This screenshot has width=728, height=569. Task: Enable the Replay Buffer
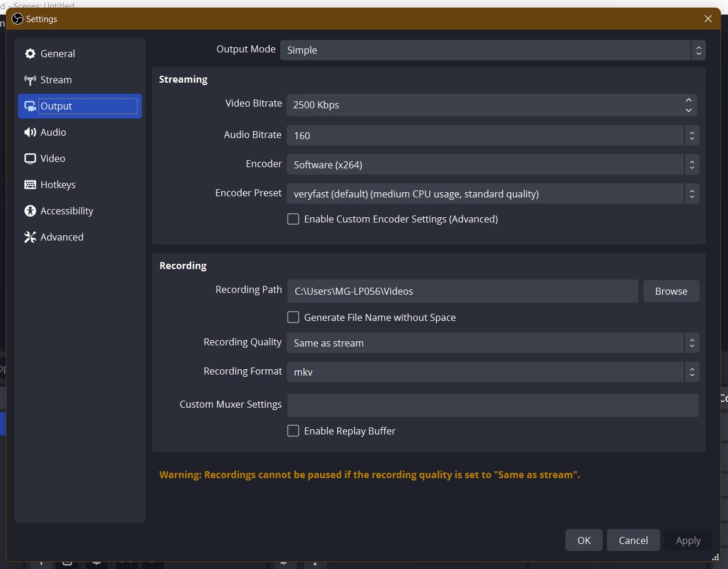point(294,430)
